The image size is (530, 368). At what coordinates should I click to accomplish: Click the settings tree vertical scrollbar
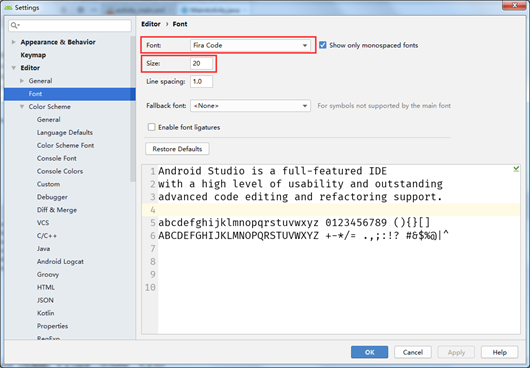tap(133, 108)
